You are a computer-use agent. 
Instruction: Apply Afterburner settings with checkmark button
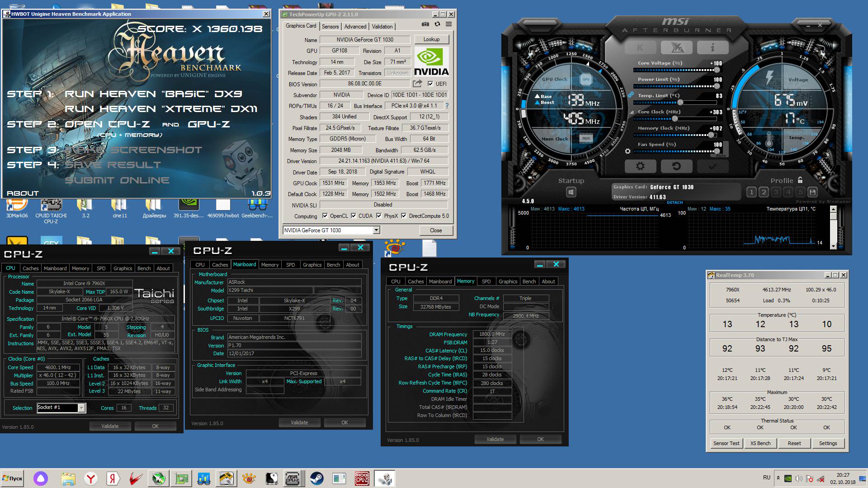coord(712,166)
